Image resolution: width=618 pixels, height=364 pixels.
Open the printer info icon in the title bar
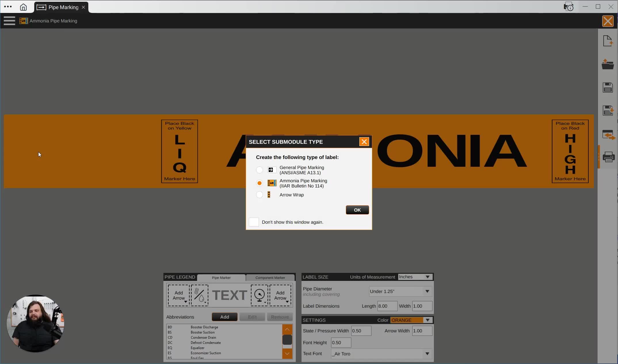coord(569,7)
